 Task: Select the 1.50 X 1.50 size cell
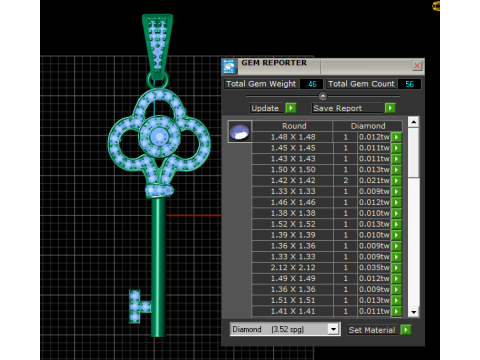[x=293, y=170]
